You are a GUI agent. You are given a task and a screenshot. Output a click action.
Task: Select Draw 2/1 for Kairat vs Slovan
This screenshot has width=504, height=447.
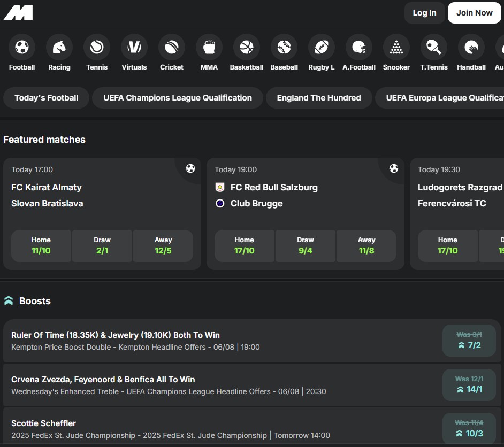(x=102, y=245)
